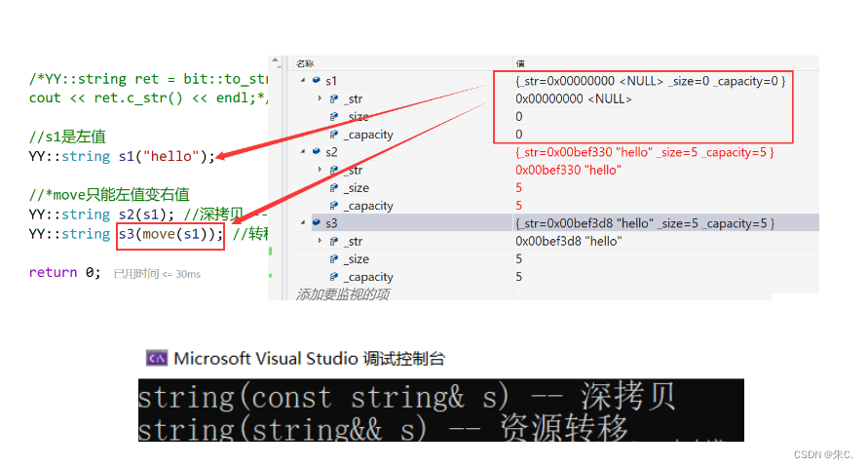Click the _capacity field icon under s2
Image resolution: width=868 pixels, height=469 pixels.
[x=334, y=206]
